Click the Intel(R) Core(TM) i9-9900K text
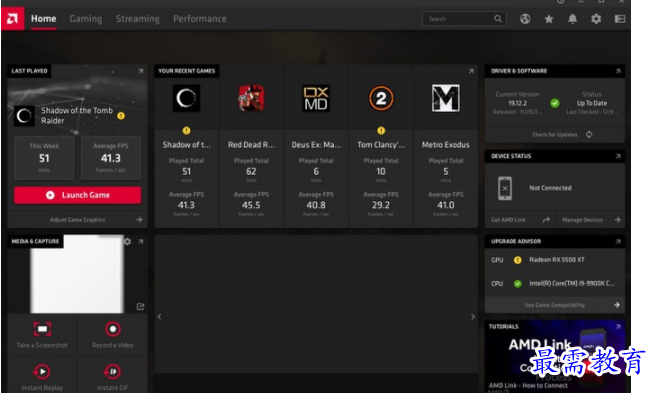 pyautogui.click(x=571, y=284)
